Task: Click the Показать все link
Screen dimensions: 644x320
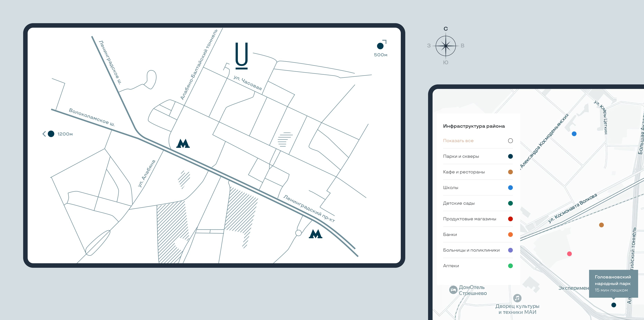Action: coord(458,141)
